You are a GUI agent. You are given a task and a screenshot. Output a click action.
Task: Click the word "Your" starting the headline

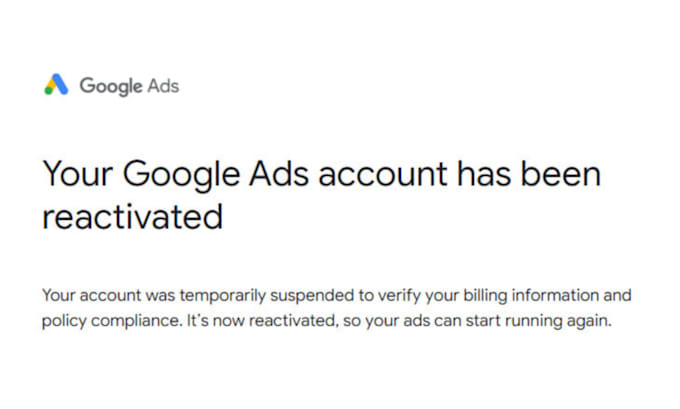pyautogui.click(x=78, y=174)
